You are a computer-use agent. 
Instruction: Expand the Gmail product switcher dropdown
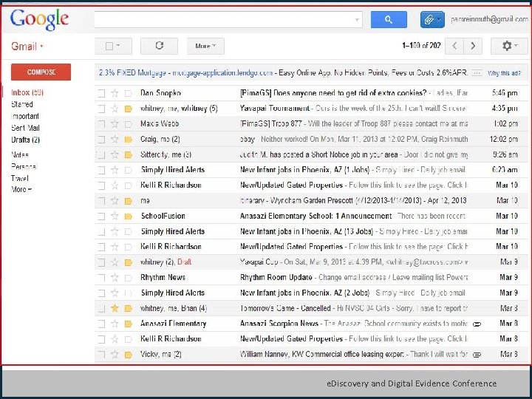pyautogui.click(x=41, y=46)
